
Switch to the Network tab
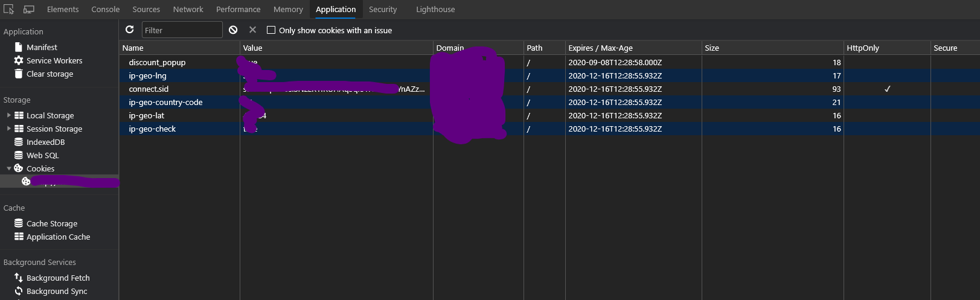click(x=188, y=9)
